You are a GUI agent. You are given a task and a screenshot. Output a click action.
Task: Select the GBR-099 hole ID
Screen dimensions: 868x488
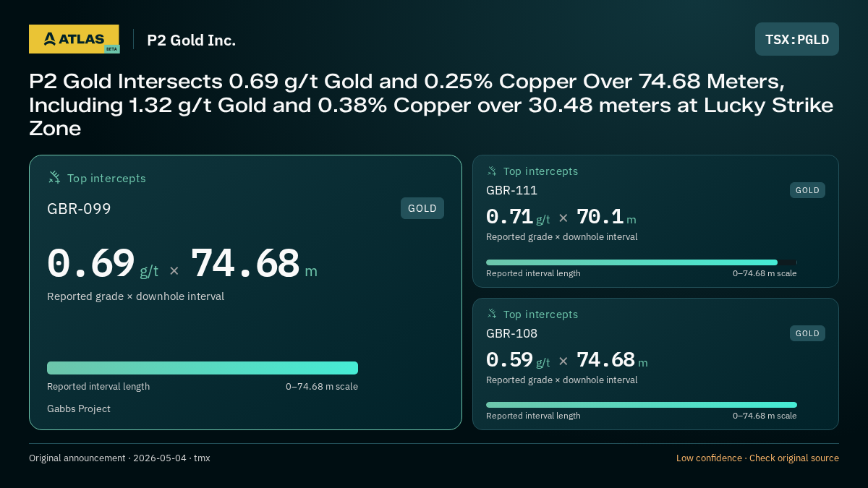(79, 209)
